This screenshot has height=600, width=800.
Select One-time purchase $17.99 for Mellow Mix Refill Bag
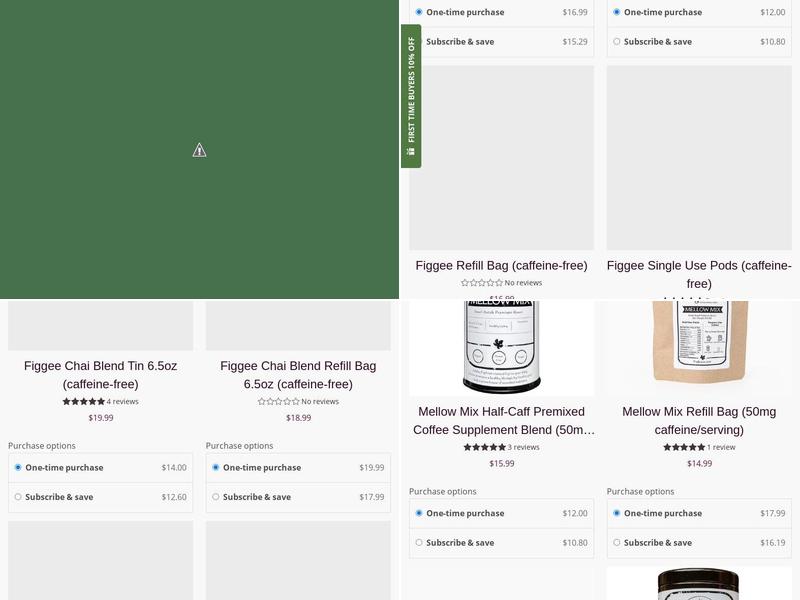click(699, 513)
